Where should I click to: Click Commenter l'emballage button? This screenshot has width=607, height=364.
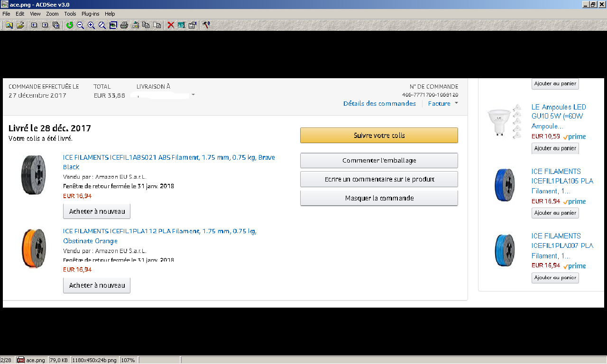pos(379,160)
